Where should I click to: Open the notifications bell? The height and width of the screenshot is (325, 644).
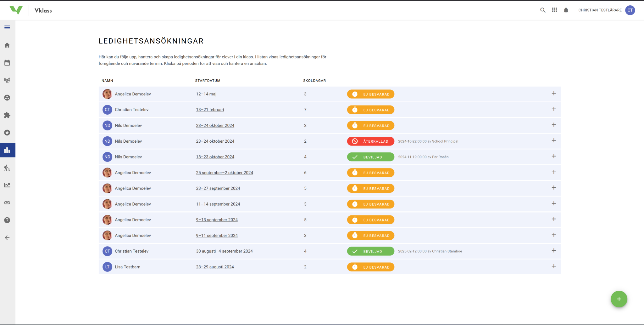pyautogui.click(x=566, y=10)
